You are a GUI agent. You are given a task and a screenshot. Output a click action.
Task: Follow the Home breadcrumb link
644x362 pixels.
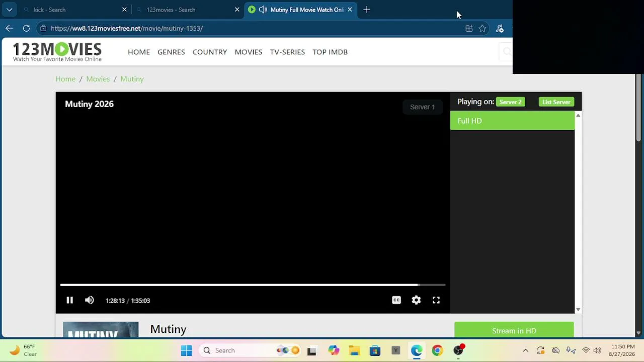(x=65, y=79)
